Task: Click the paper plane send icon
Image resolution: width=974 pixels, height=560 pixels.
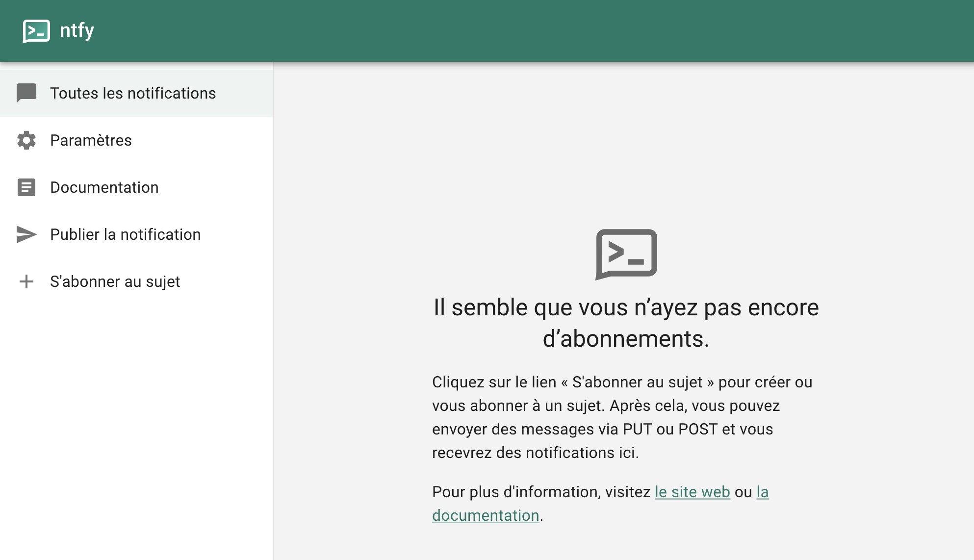Action: click(26, 234)
